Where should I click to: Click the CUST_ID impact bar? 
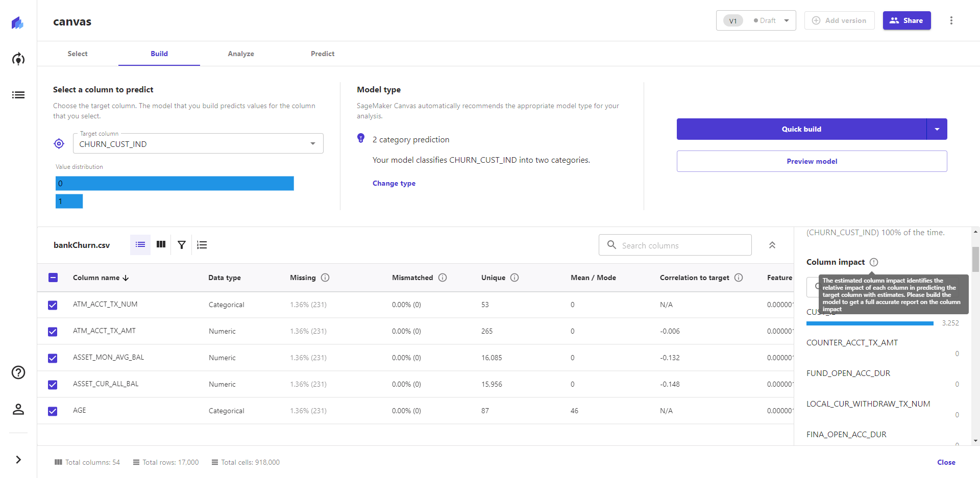tap(870, 323)
